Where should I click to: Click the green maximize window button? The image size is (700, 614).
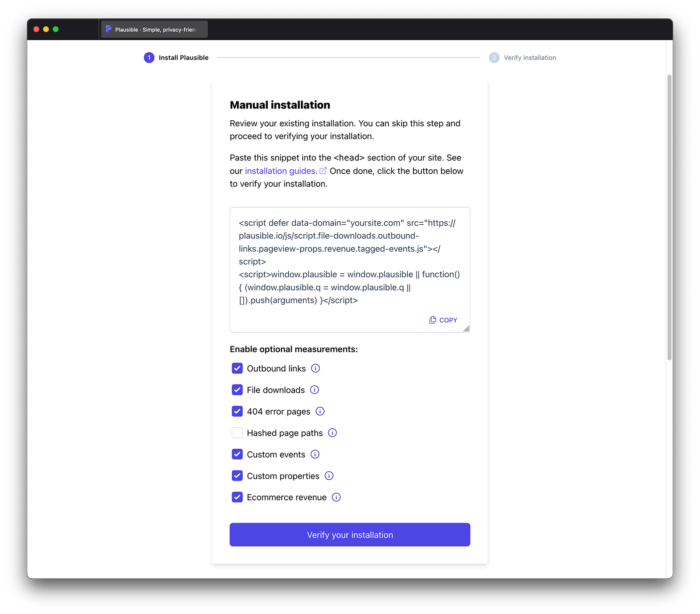pos(56,29)
